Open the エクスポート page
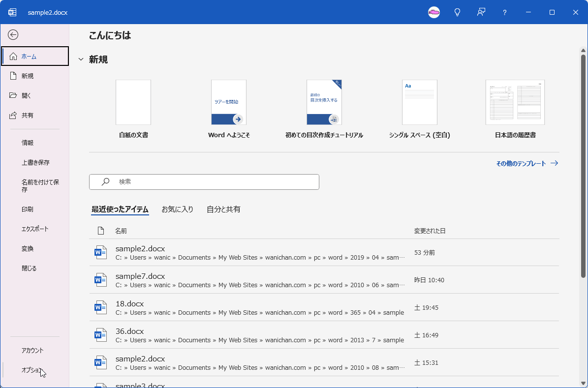The width and height of the screenshot is (588, 388). 35,229
